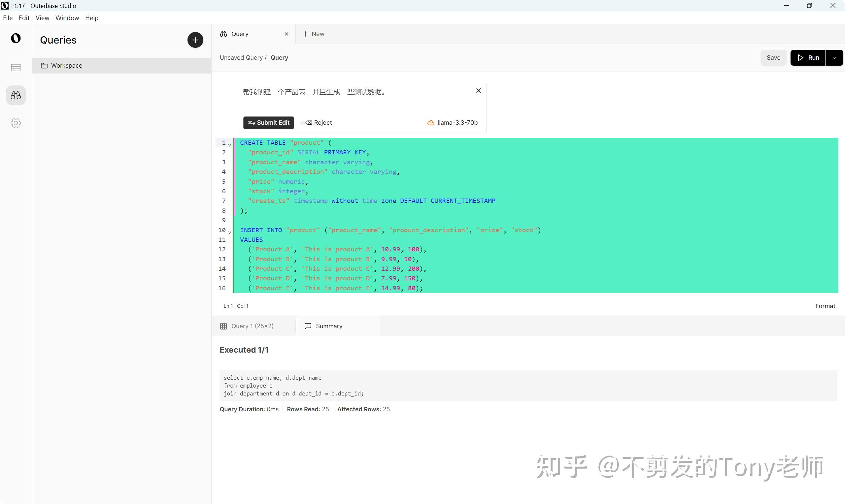Viewport: 845px width, 504px height.
Task: Save the current query
Action: tap(773, 58)
